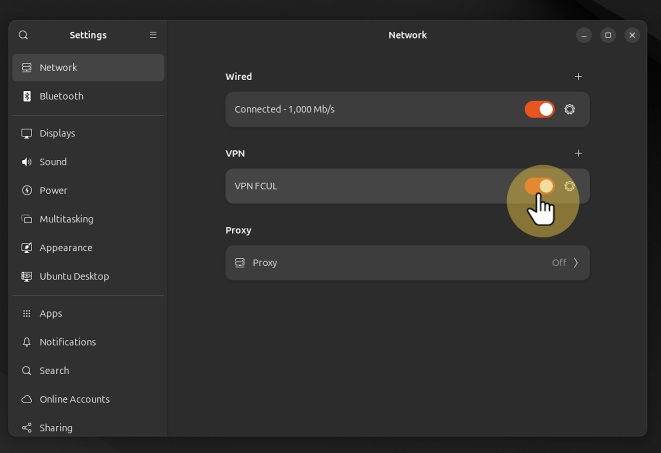Click the Displays monitor icon
Viewport: 661px width, 453px height.
tap(27, 134)
